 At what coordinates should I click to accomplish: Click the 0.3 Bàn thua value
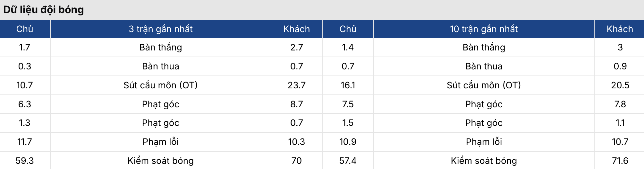25,66
